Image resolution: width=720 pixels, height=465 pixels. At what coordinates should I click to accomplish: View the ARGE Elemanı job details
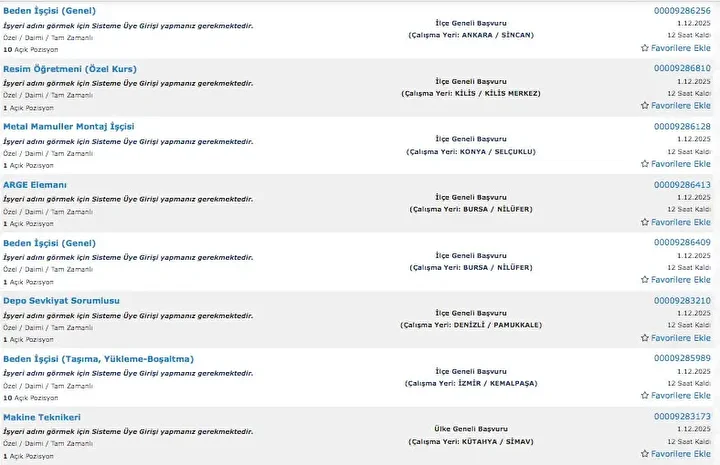35,185
